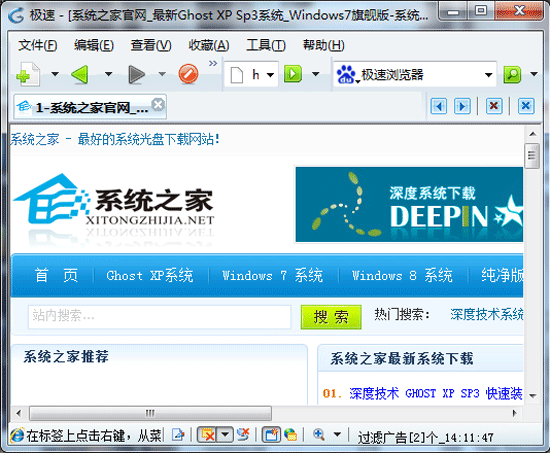Open the Go button dropdown arrow
The image size is (550, 453).
tap(316, 74)
